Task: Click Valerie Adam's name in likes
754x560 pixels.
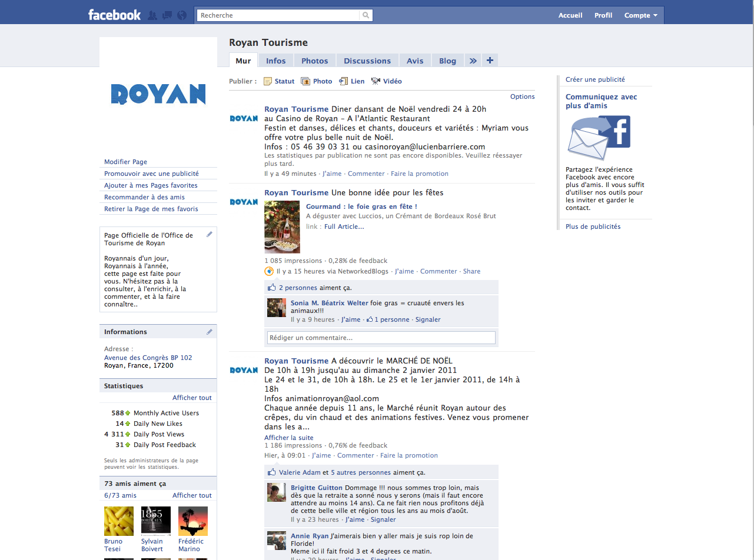Action: (x=300, y=472)
